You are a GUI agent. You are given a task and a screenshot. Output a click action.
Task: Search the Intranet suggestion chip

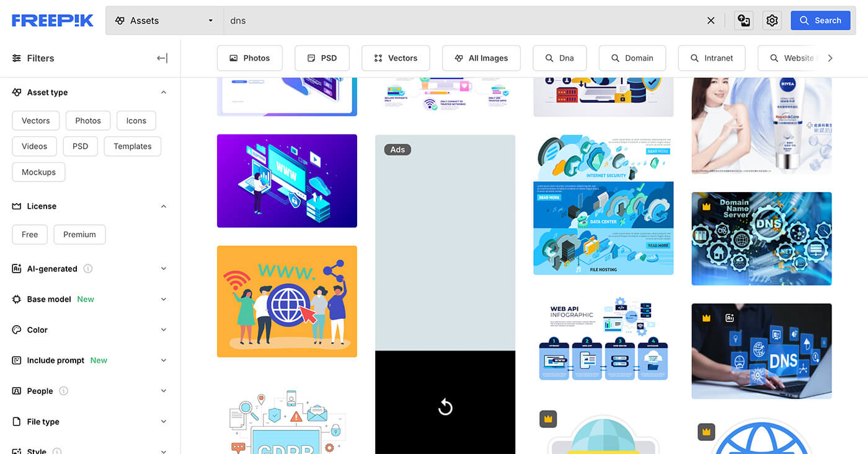point(712,58)
